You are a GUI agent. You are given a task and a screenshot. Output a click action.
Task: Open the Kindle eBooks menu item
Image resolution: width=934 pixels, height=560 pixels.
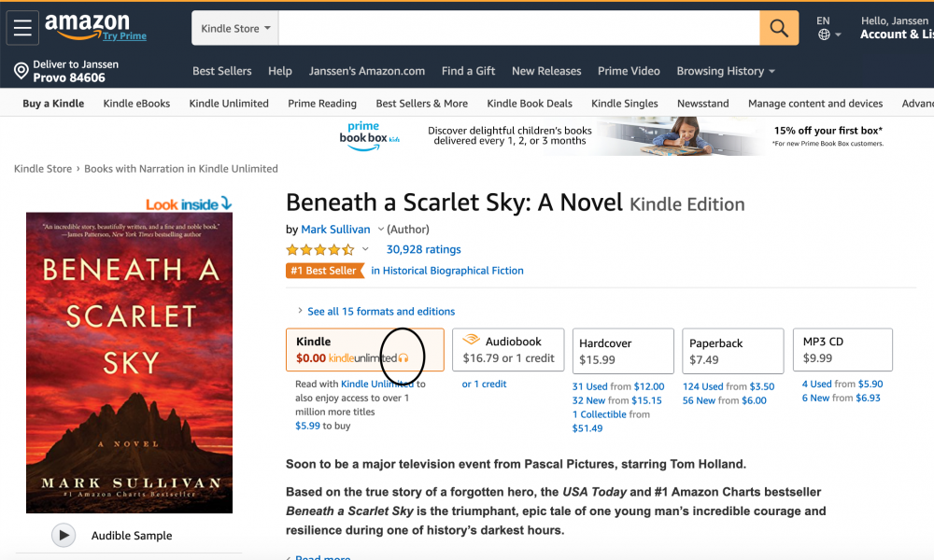135,103
